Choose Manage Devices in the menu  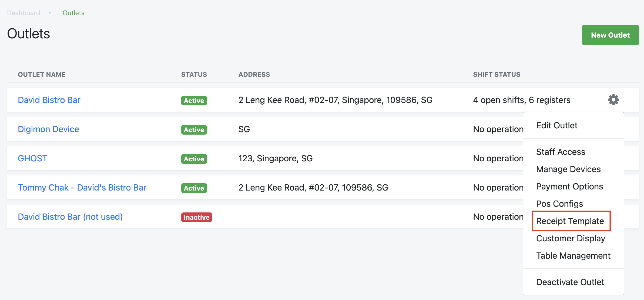click(568, 169)
